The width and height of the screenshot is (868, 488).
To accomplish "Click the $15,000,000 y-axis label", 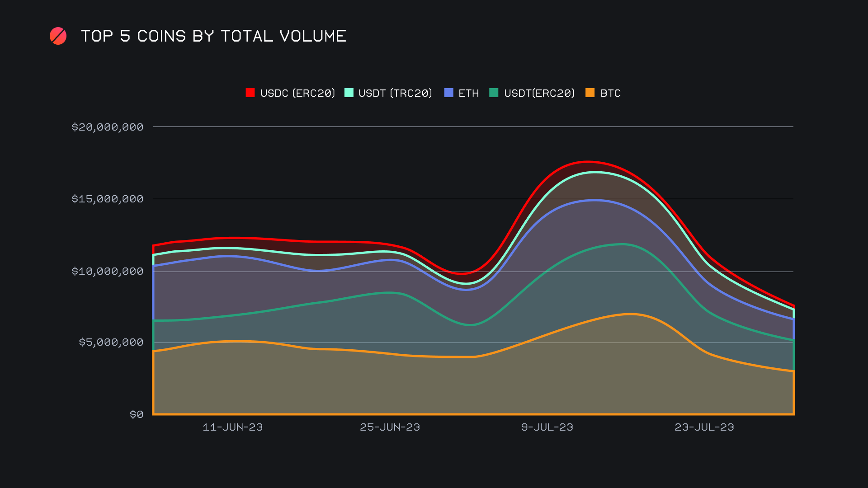I will 108,199.
